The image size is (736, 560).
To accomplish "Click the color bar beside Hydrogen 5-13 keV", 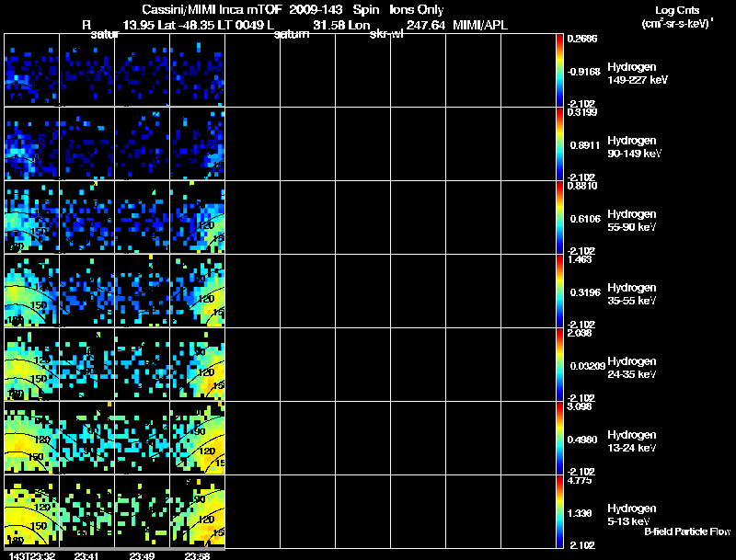I will click(x=559, y=511).
